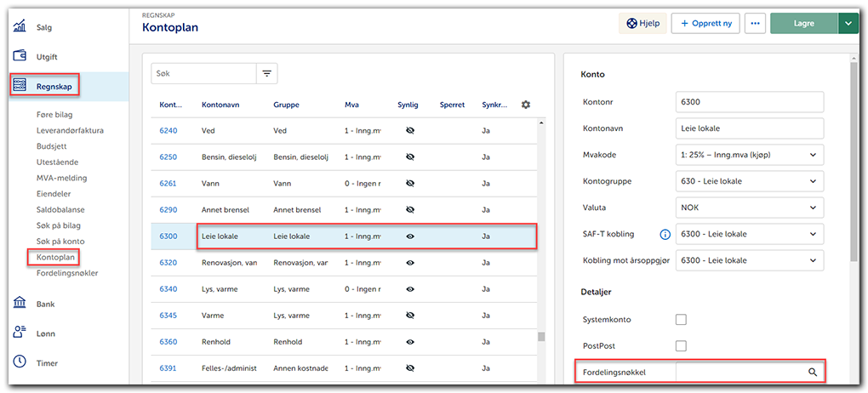868x393 pixels.
Task: Open the Utgift wallet icon
Action: (20, 55)
